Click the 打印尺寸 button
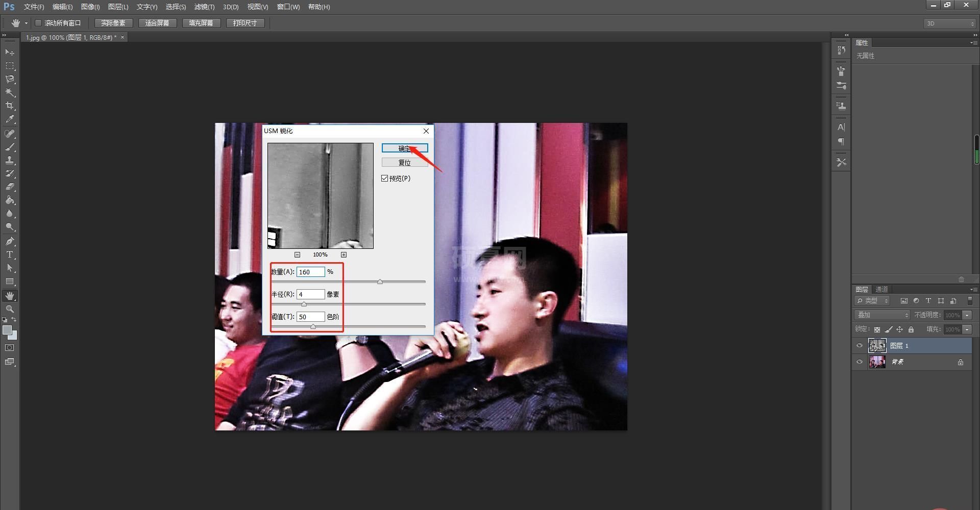The width and height of the screenshot is (980, 510). (245, 23)
